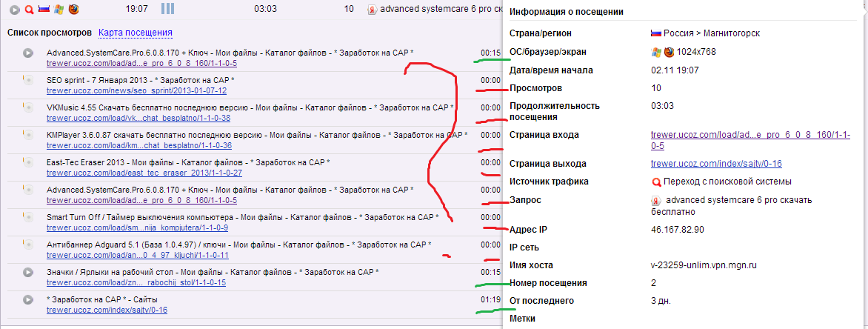
Task: Click the KMPlayer 3.6.0.87 title text
Action: pos(258,135)
